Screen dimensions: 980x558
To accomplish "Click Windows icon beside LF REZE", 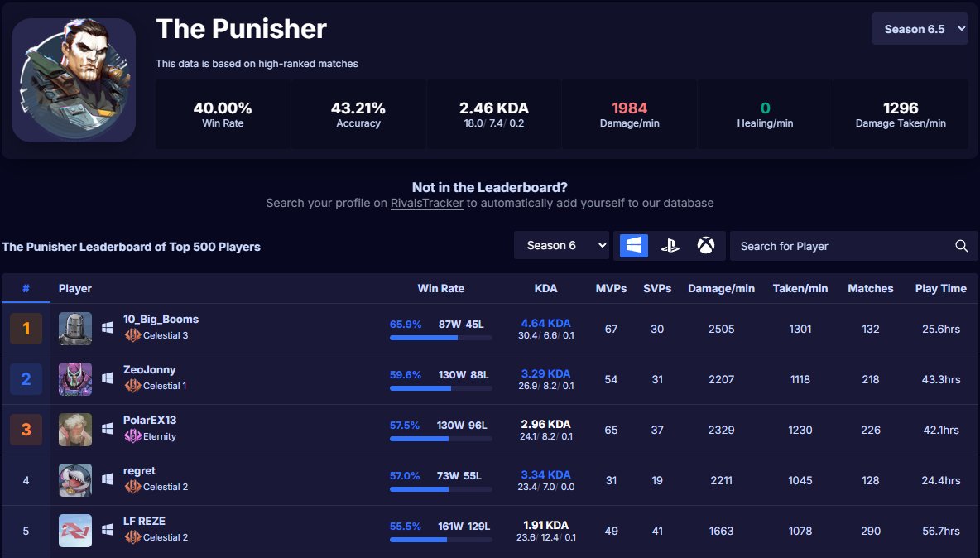I will [x=108, y=529].
